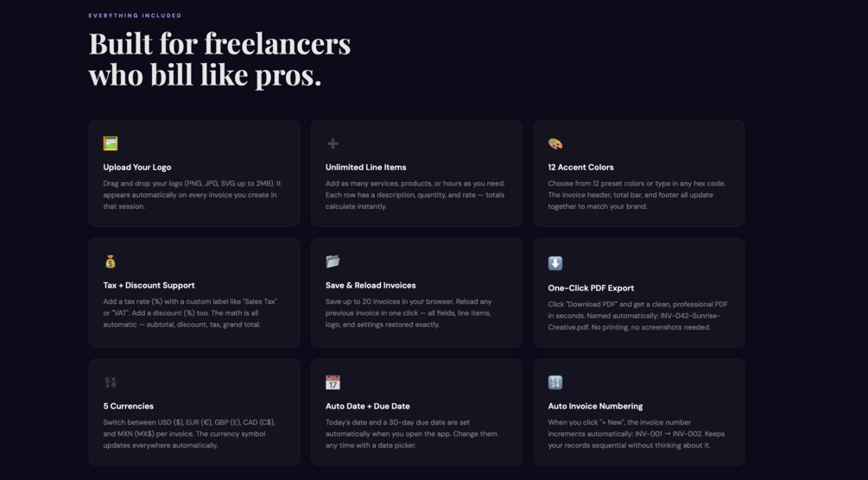Click the Built for freelancers main headline
The image size is (868, 480).
[x=219, y=59]
